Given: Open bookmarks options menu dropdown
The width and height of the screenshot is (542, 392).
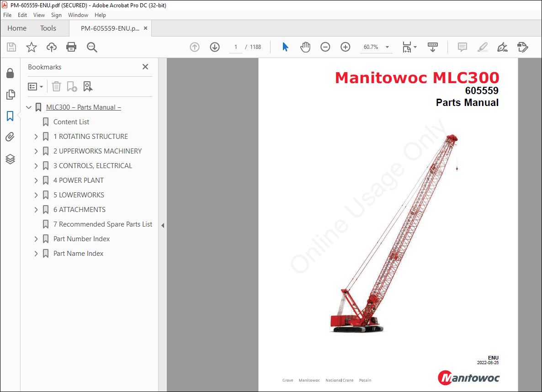Looking at the screenshot, I should tap(35, 86).
